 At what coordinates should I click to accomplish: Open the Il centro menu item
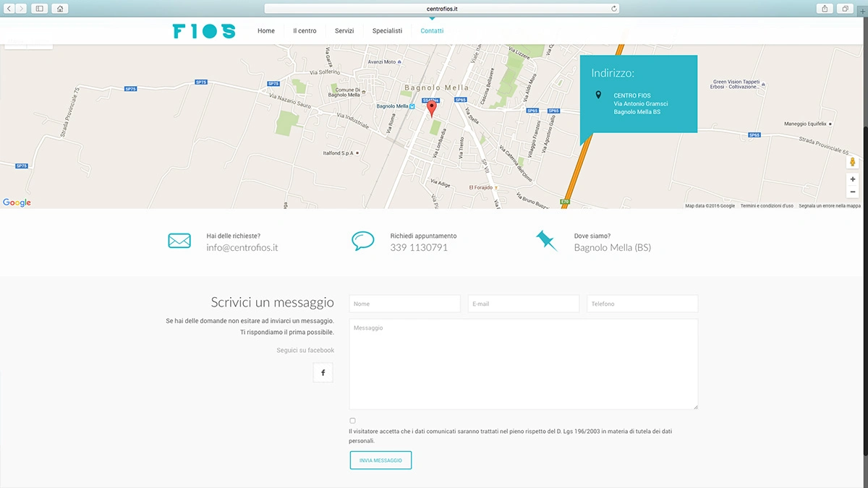[305, 31]
